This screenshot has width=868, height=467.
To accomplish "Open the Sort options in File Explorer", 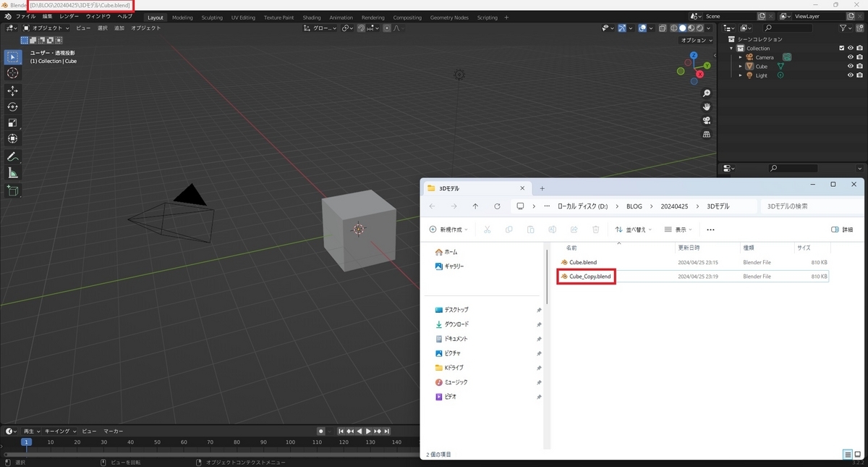I will [x=634, y=230].
